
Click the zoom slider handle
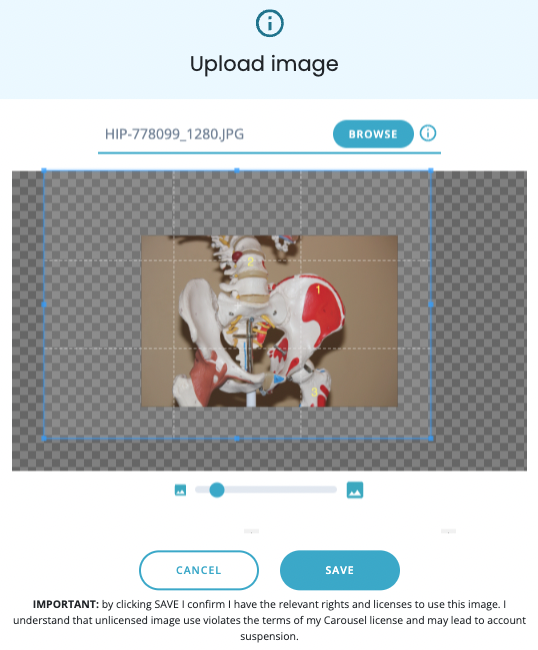pos(217,490)
